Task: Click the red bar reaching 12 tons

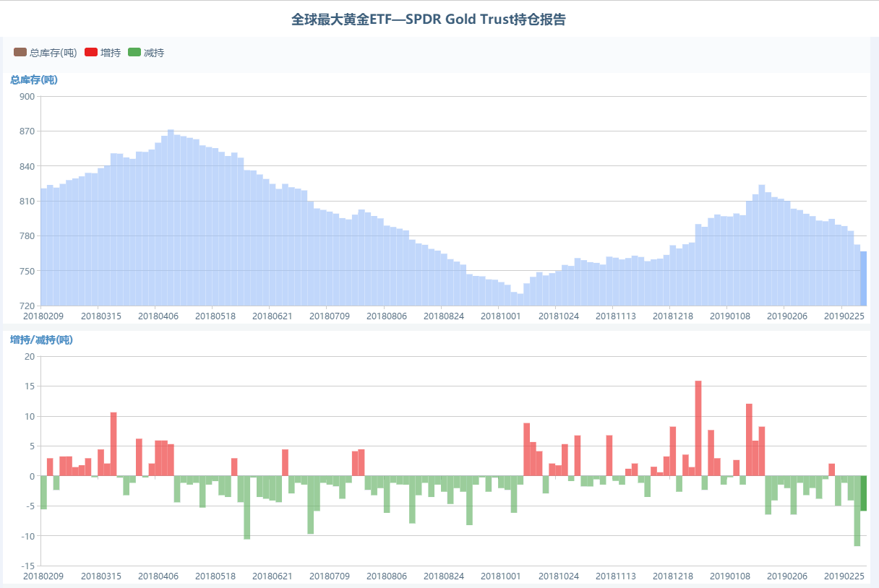Action: [x=749, y=439]
